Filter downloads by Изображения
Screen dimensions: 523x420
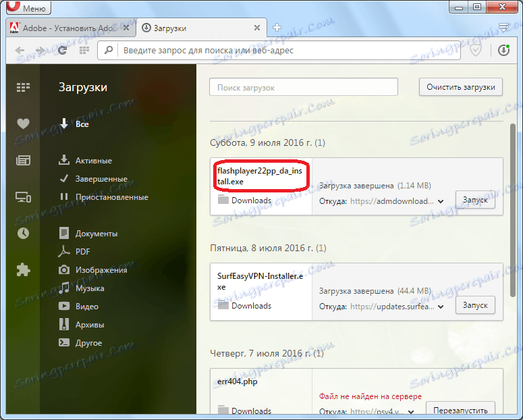pyautogui.click(x=92, y=270)
